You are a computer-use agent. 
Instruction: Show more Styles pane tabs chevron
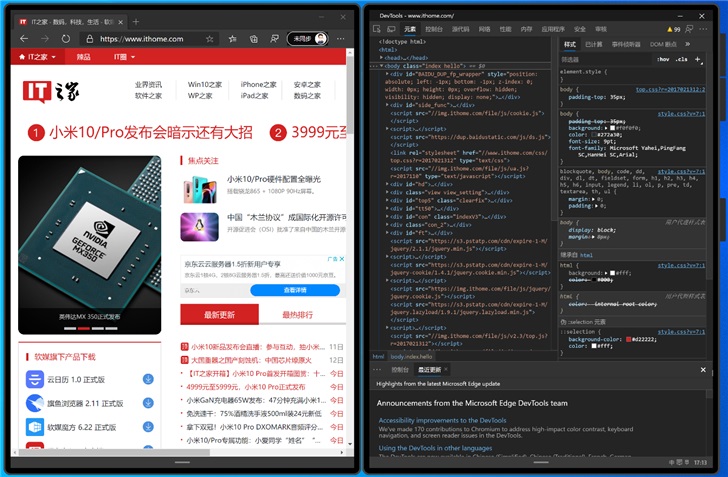688,44
